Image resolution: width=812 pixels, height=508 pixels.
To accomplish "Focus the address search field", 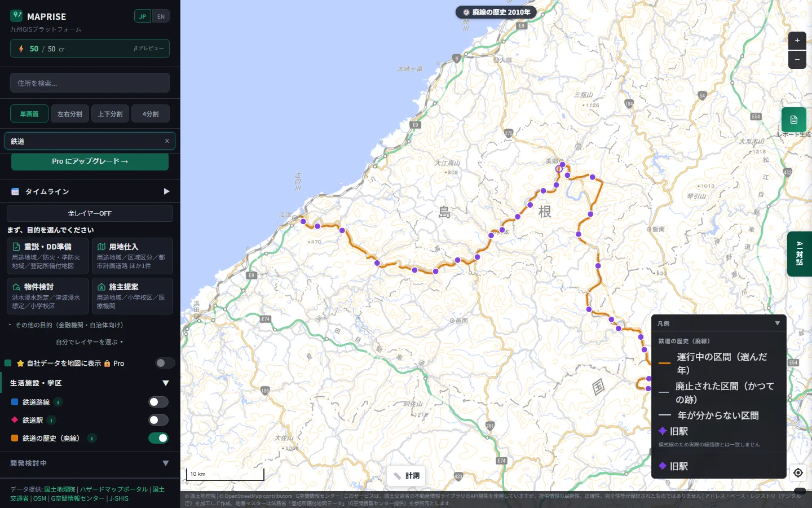I will tap(90, 83).
